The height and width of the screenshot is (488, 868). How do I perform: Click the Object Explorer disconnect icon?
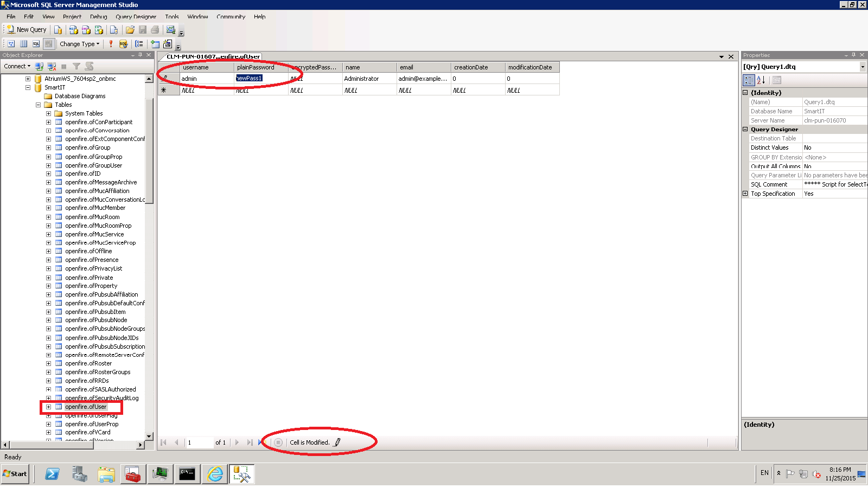(x=52, y=66)
